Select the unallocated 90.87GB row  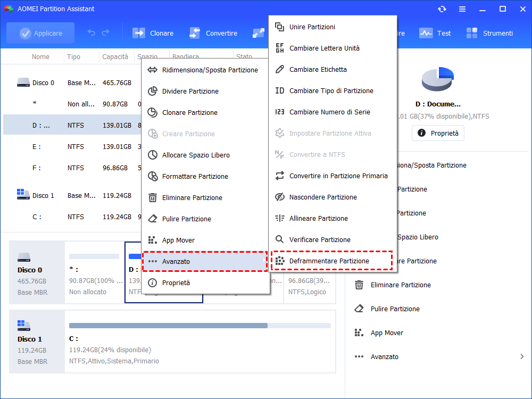click(72, 104)
